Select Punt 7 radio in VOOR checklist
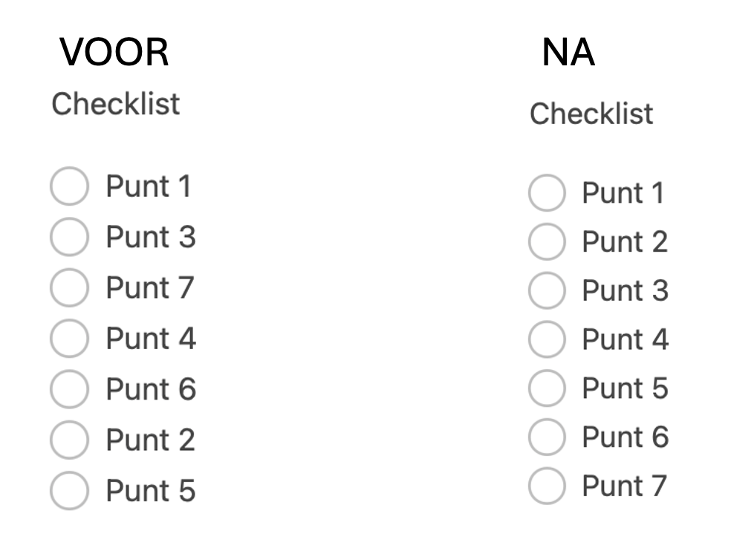Viewport: 731px width, 560px height. coord(69,287)
